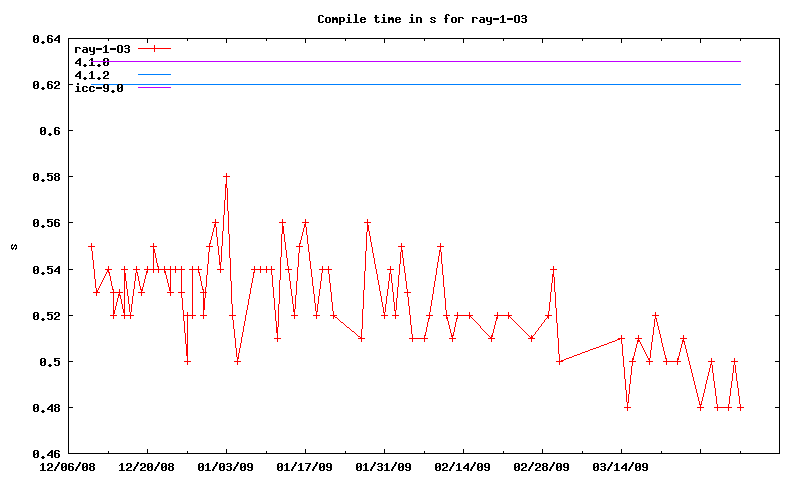Click the 4.1.0 legend label

92,62
